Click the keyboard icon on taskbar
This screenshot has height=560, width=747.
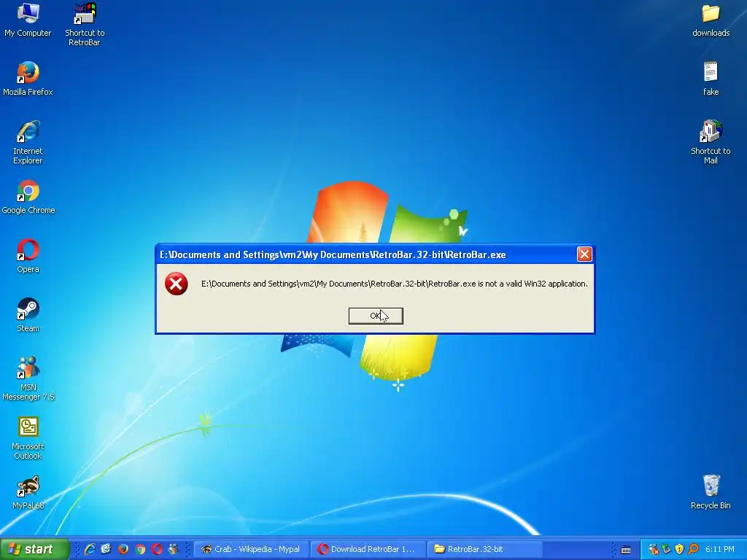tap(626, 550)
